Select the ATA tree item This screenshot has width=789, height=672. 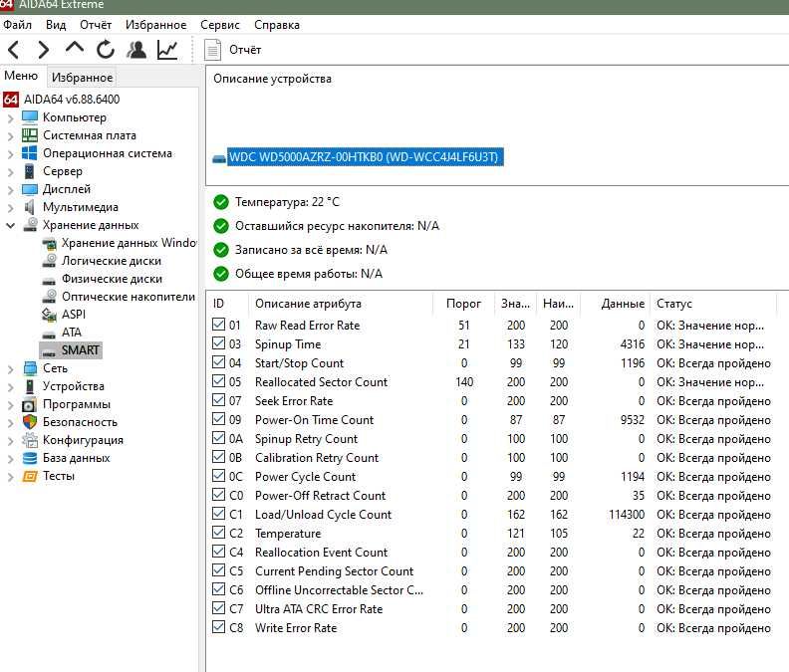coord(72,332)
